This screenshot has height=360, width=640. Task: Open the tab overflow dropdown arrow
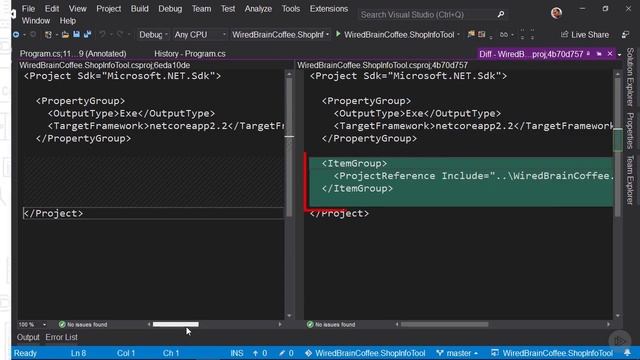click(620, 54)
